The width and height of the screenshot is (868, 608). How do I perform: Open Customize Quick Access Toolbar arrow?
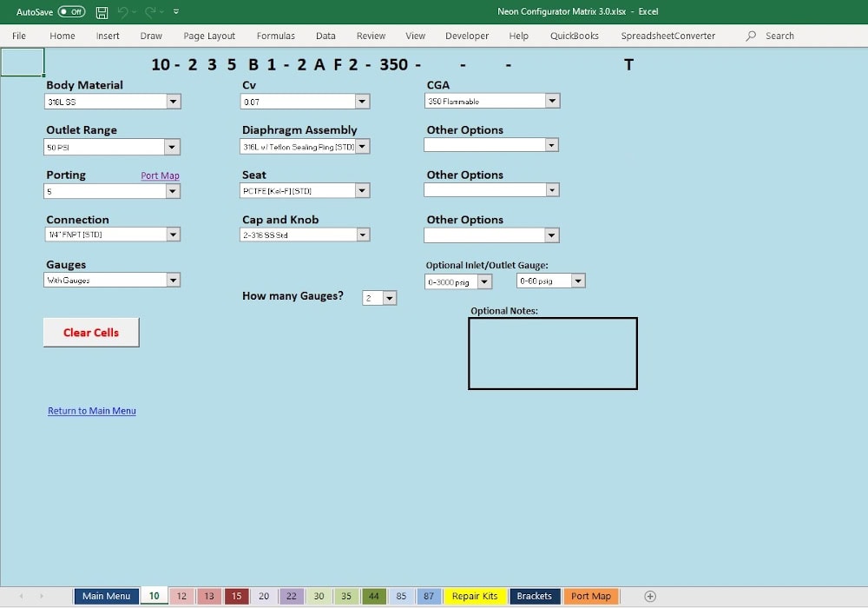176,12
